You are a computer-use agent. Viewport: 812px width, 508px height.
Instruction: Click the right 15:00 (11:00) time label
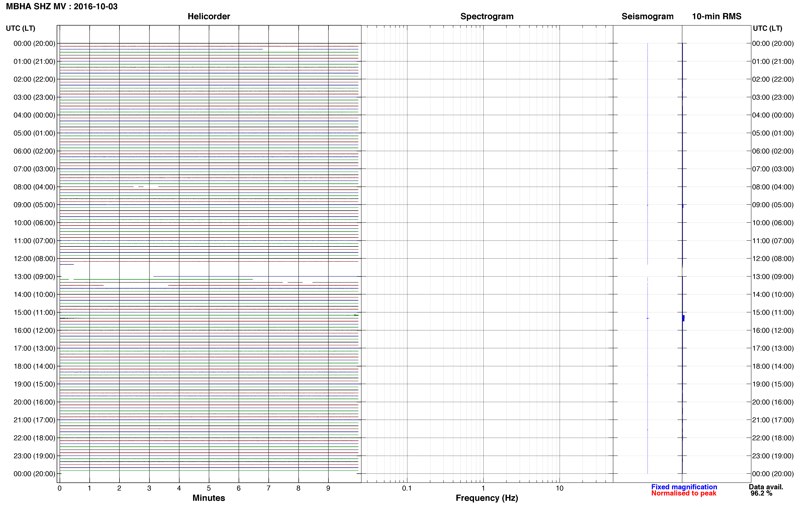[773, 312]
